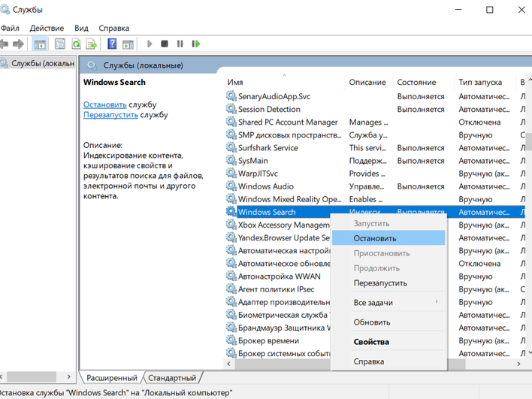This screenshot has height=399, width=532.
Task: Open the Действие menu
Action: coord(47,28)
